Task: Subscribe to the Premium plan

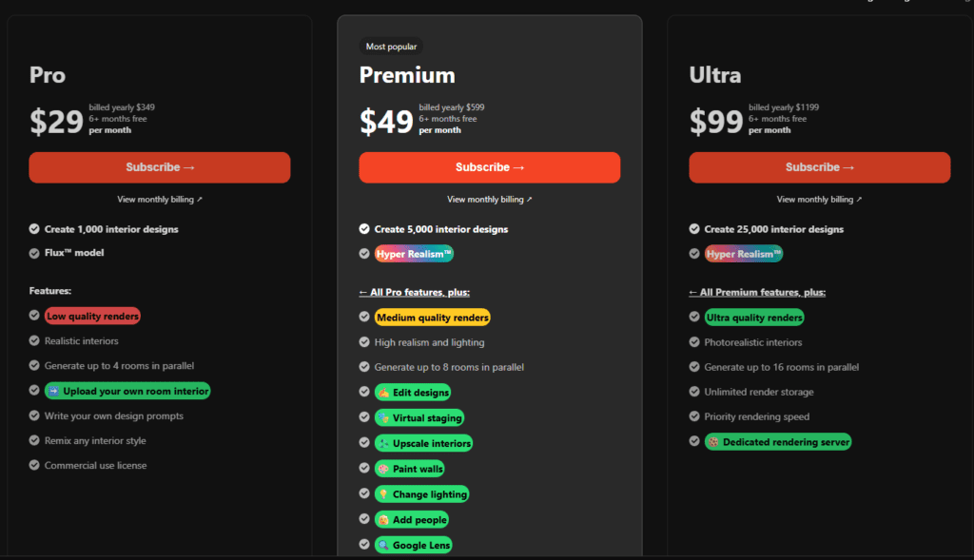Action: [489, 167]
